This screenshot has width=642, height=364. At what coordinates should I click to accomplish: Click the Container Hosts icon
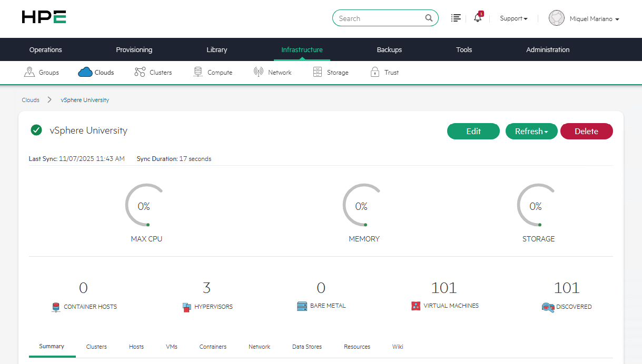point(56,307)
